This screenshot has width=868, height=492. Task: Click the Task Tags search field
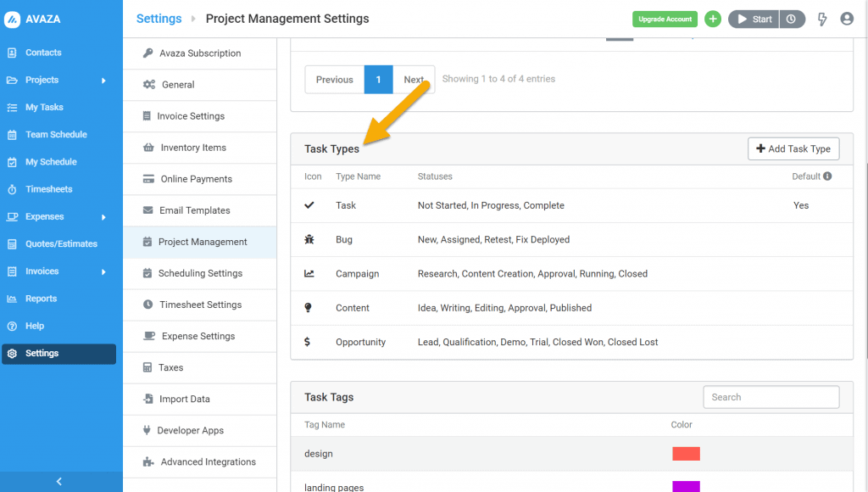771,397
